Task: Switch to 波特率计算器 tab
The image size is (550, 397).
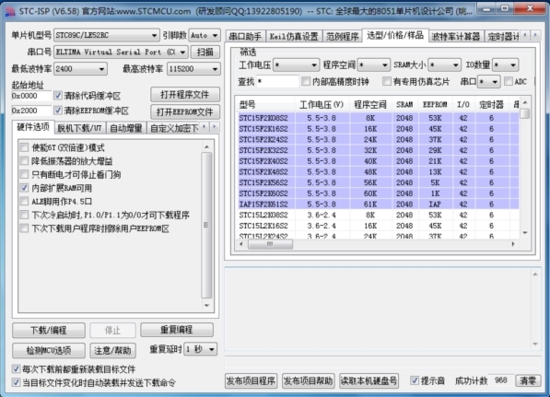Action: pos(456,36)
